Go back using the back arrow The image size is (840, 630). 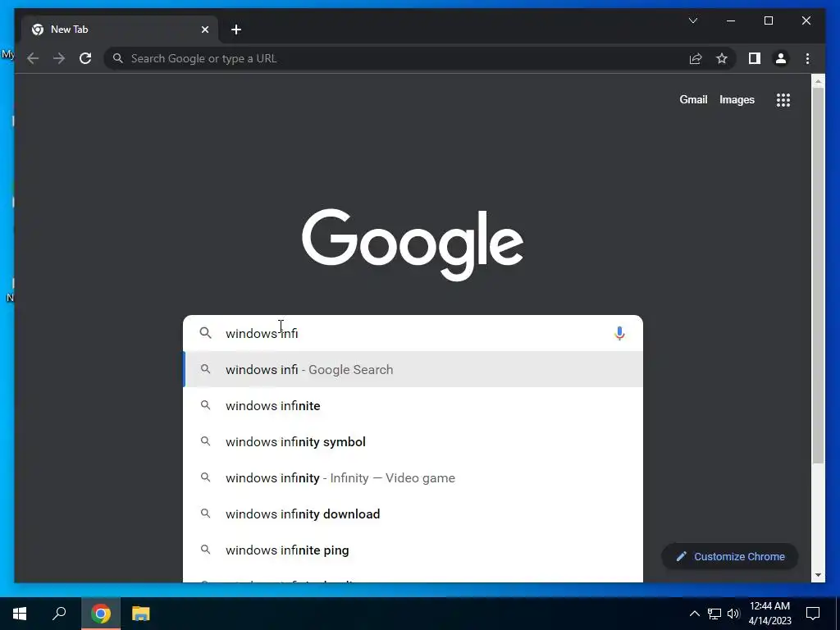click(33, 58)
